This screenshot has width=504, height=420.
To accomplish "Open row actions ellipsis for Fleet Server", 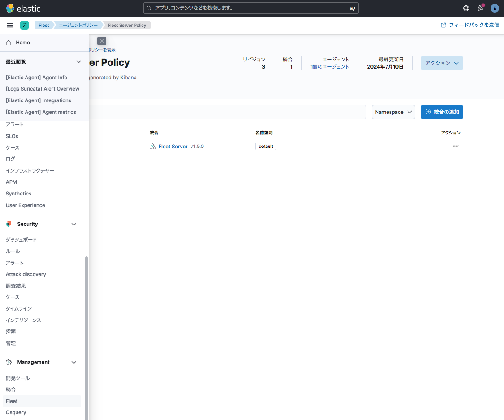I will point(456,147).
